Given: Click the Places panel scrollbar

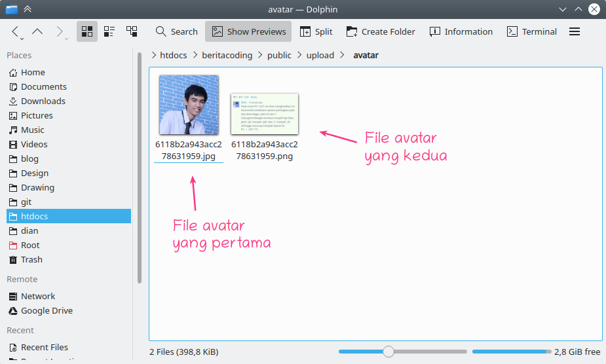Looking at the screenshot, I should tap(140, 168).
